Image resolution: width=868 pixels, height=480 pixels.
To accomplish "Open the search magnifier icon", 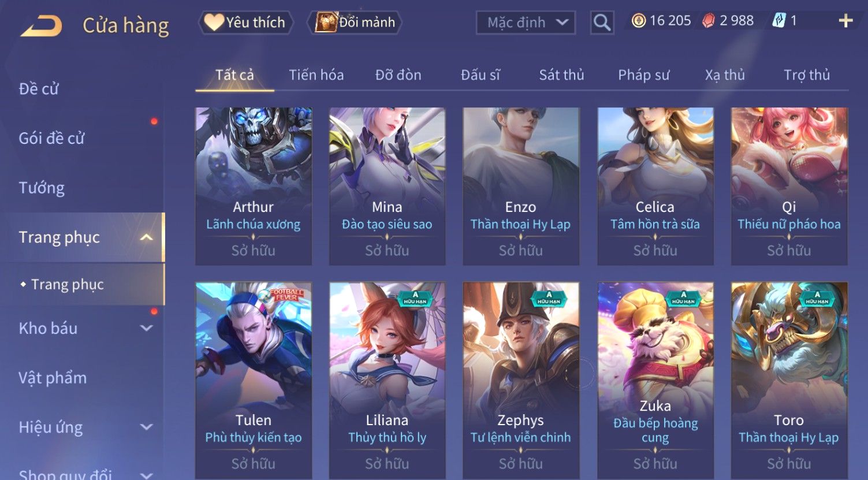I will (602, 23).
